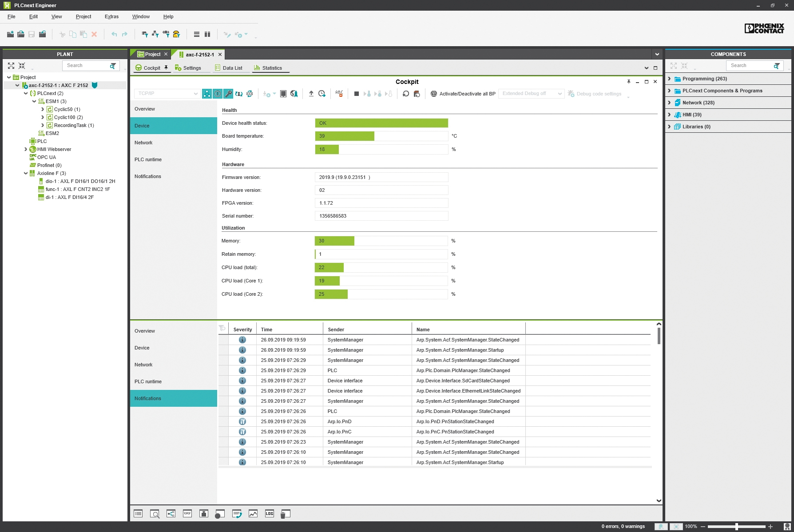Open the breakpoints window icon in bottom bar

(x=219, y=514)
